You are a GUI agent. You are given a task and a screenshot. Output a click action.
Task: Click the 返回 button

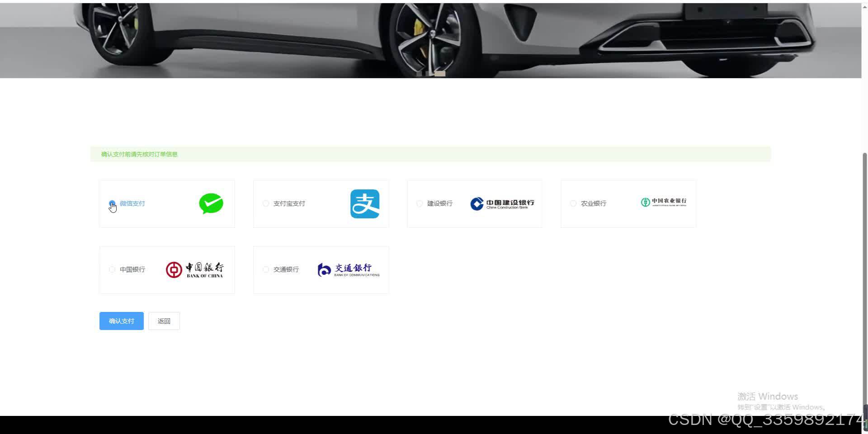point(164,321)
